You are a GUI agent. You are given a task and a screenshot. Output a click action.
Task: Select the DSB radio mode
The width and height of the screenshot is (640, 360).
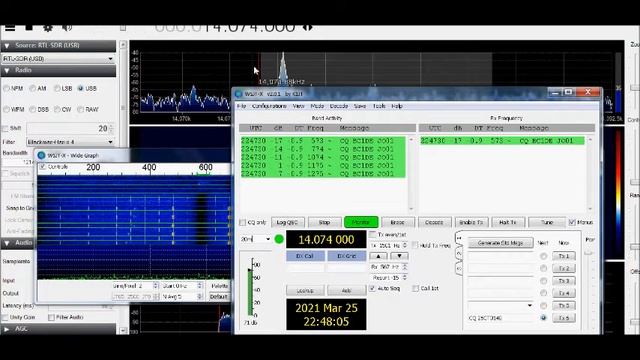tap(32, 109)
